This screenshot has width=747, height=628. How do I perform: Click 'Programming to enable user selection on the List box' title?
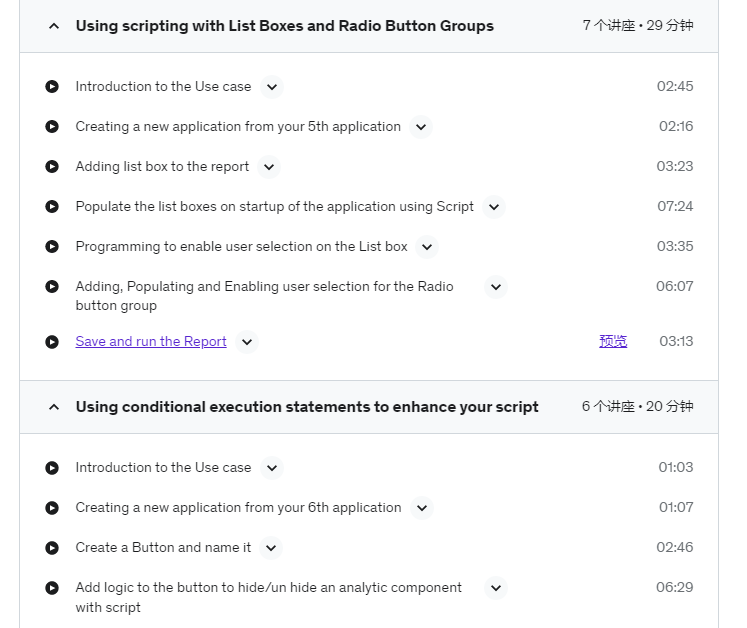tap(242, 246)
